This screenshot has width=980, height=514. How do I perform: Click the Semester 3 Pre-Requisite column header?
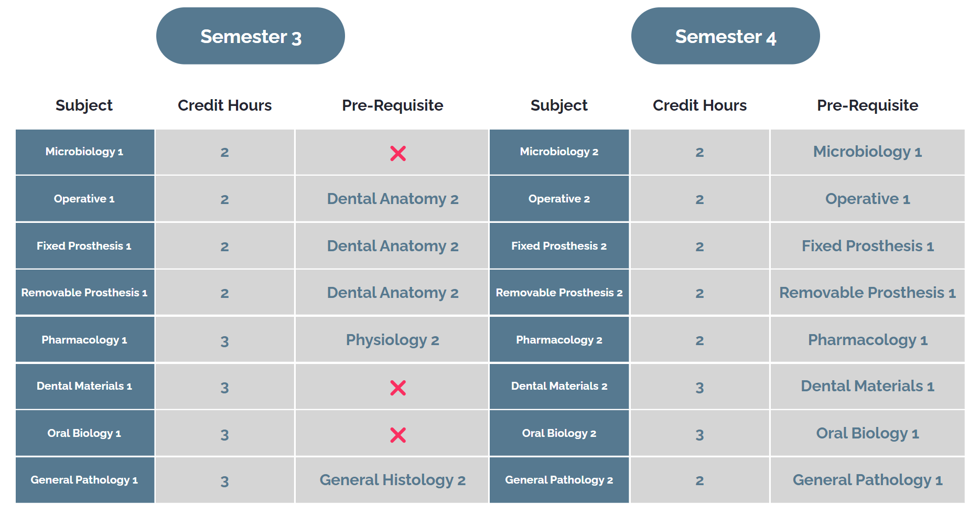click(x=392, y=105)
